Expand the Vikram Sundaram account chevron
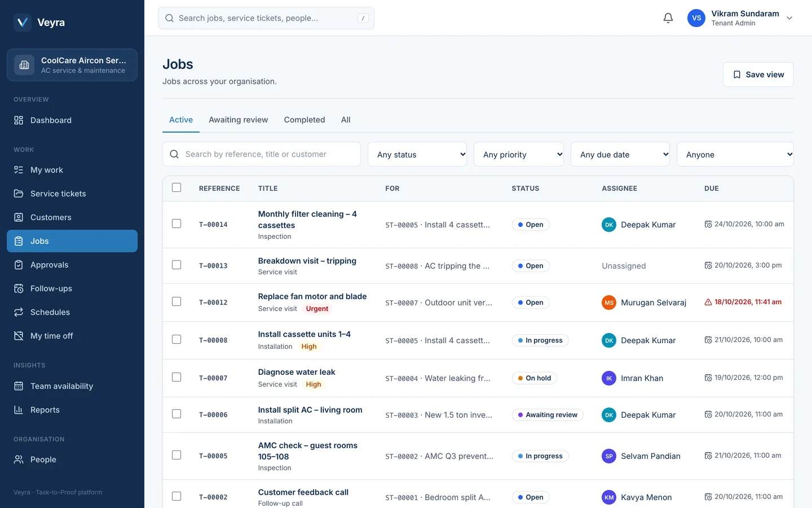The height and width of the screenshot is (508, 812). click(x=789, y=18)
